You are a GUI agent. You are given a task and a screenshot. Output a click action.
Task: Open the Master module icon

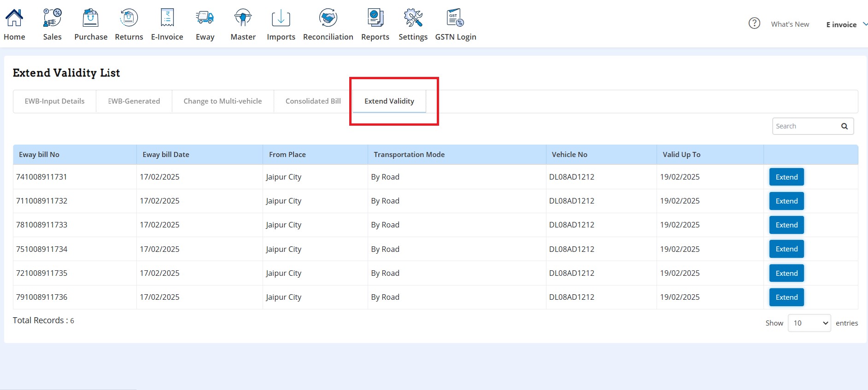243,18
